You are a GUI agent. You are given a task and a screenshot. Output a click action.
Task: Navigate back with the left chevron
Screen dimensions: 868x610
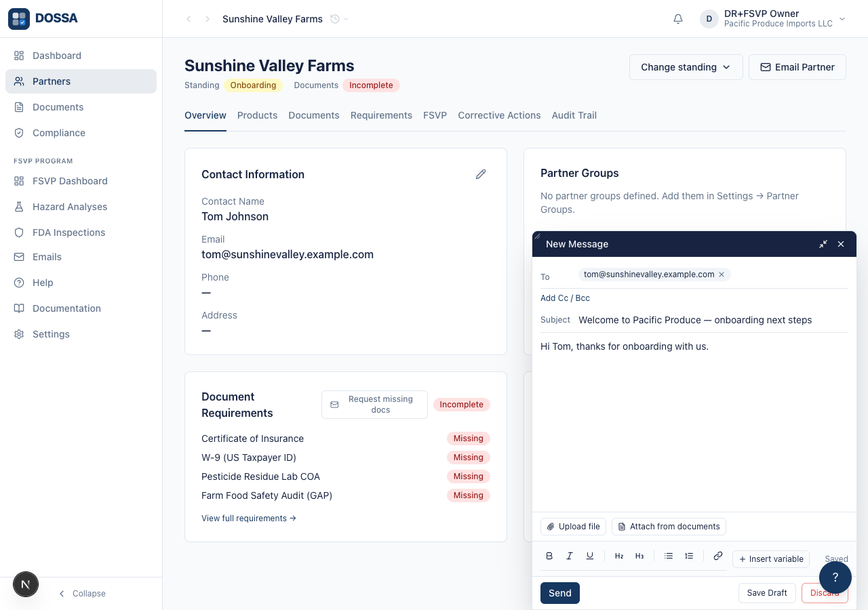coord(189,19)
